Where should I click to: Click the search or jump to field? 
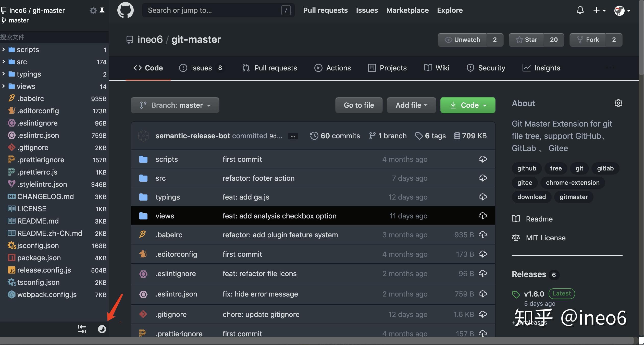point(217,10)
